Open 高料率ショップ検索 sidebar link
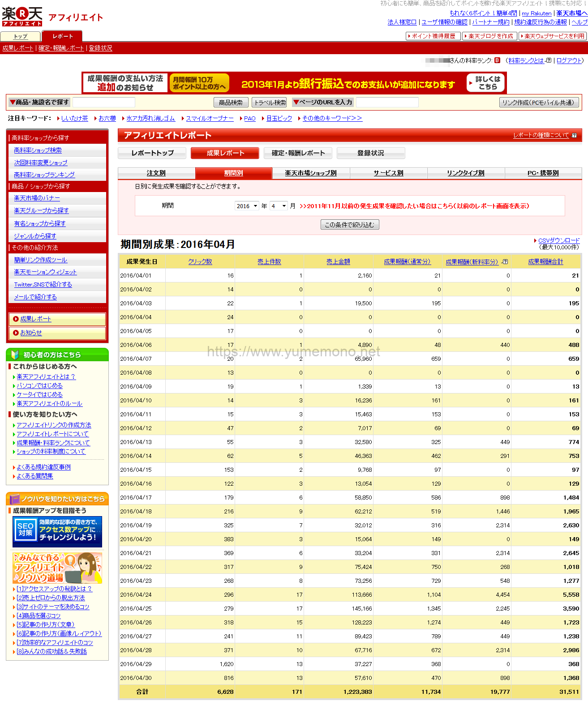588x705 pixels. 38,150
